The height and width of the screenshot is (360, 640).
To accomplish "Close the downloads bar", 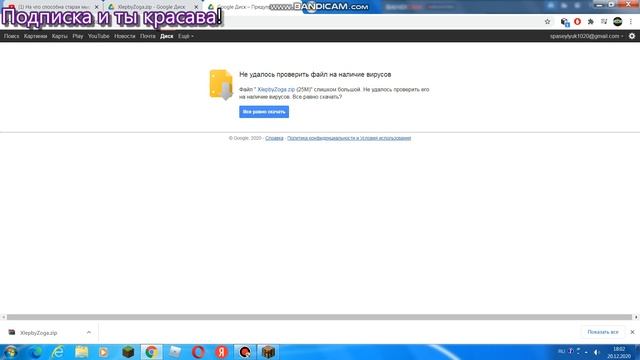I will [632, 332].
